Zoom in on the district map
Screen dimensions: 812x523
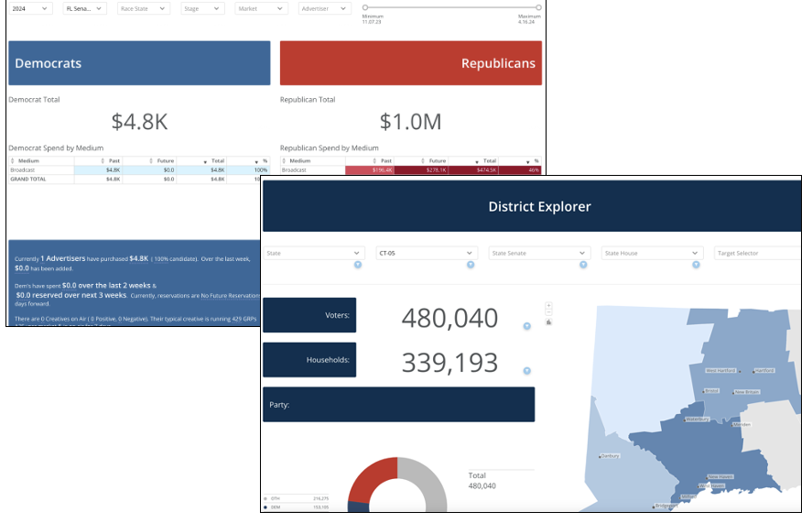(x=548, y=305)
